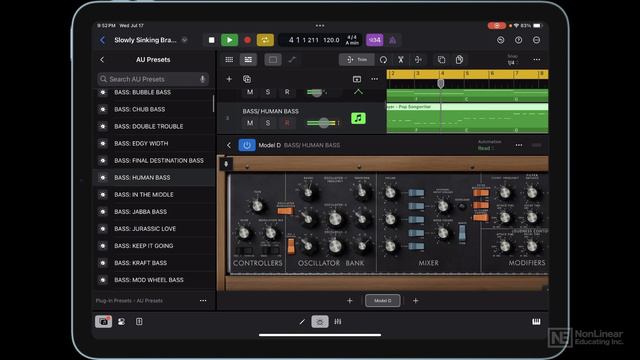The height and width of the screenshot is (360, 640).
Task: Open plug-in header more options ellipsis
Action: 519,145
